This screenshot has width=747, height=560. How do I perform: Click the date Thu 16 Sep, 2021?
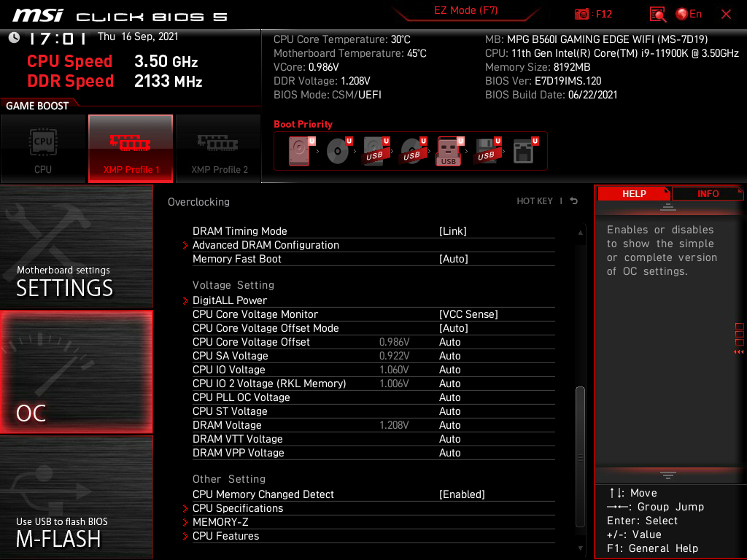tap(138, 36)
